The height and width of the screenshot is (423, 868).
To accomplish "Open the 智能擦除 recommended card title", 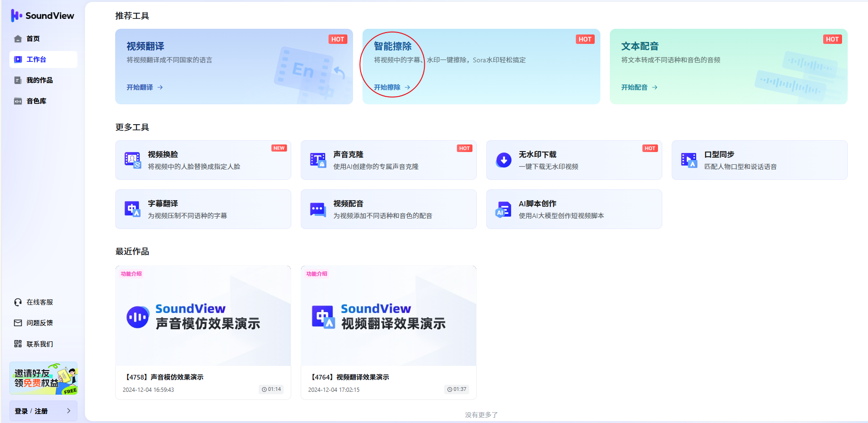I will tap(393, 46).
